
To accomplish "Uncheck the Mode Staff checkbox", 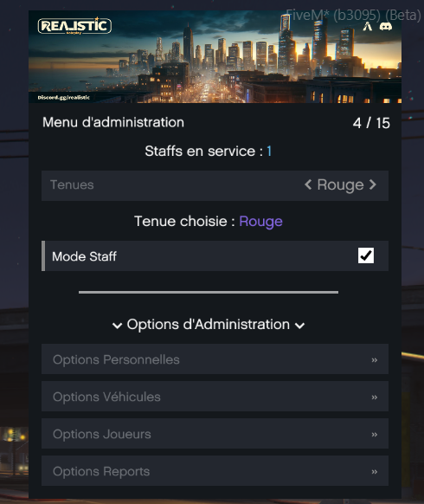I will [x=366, y=255].
